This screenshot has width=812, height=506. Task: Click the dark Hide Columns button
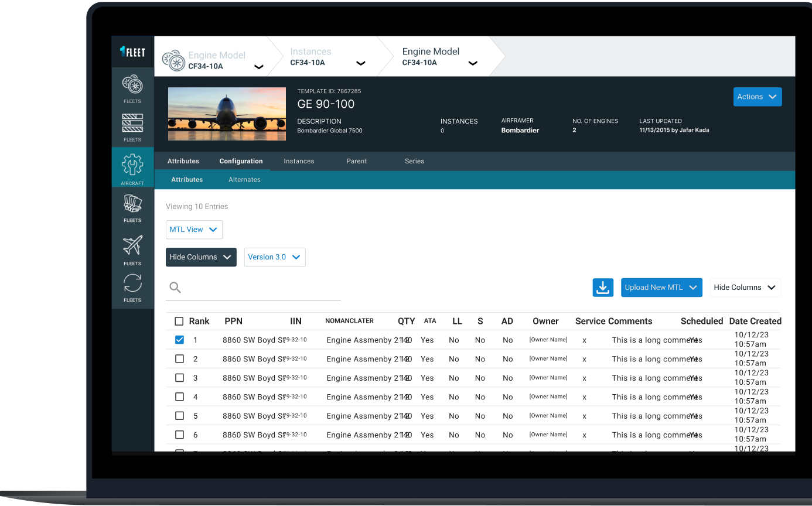click(x=201, y=257)
